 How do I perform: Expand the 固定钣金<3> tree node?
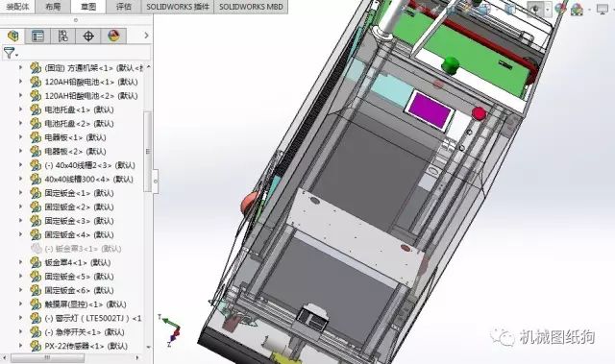point(21,221)
